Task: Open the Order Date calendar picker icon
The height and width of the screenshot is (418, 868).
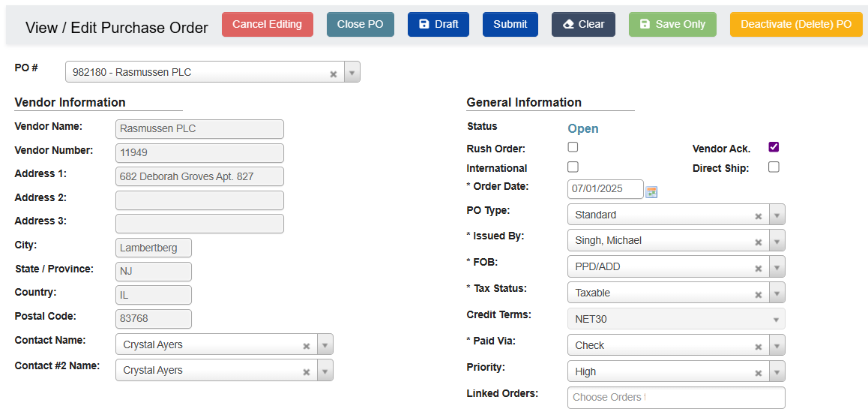Action: tap(651, 192)
